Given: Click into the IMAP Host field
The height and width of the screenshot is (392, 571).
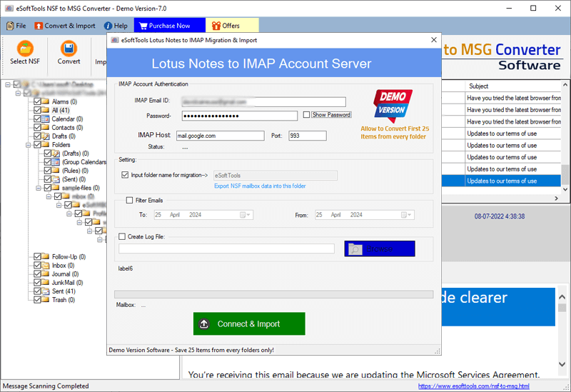Looking at the screenshot, I should (x=220, y=136).
